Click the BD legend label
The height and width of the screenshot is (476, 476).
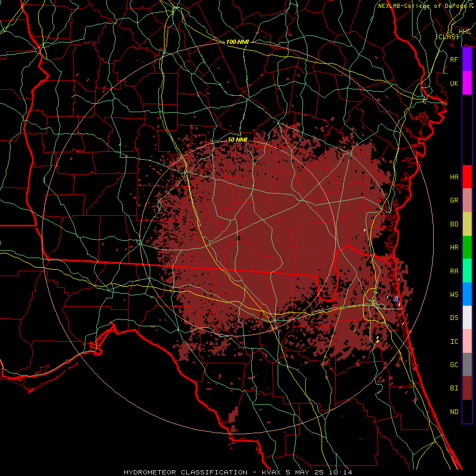(454, 224)
